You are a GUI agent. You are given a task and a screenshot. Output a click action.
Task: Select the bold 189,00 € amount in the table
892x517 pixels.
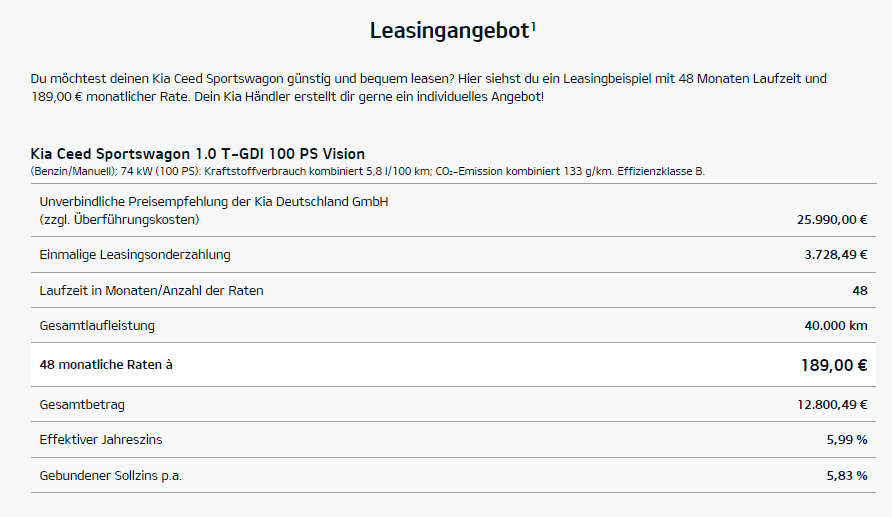pos(833,365)
